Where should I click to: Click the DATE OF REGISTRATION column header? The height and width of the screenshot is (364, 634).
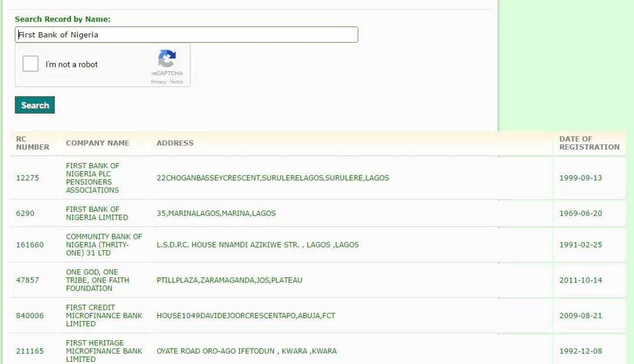[x=589, y=143]
